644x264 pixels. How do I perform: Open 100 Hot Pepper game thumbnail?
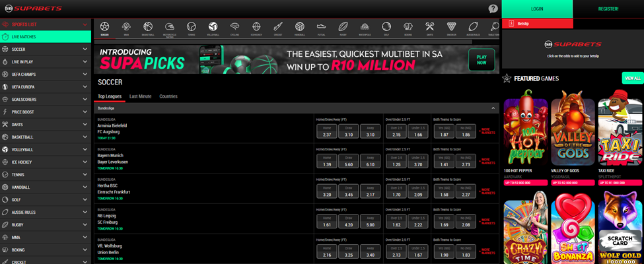pyautogui.click(x=526, y=127)
